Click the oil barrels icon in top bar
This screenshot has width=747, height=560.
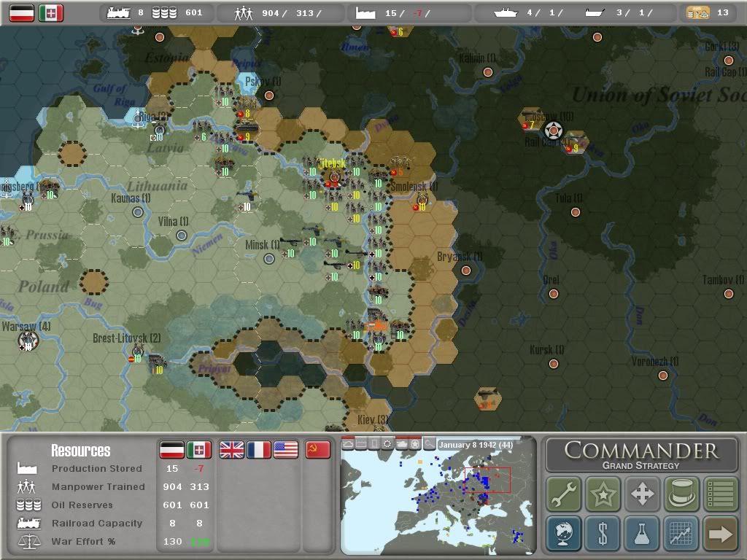[x=164, y=13]
